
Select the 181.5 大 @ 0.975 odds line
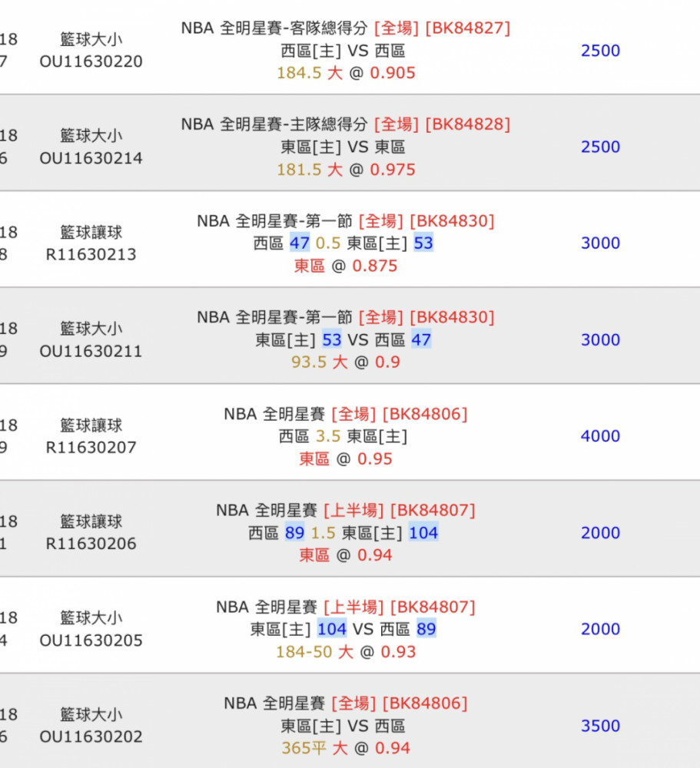(x=346, y=170)
